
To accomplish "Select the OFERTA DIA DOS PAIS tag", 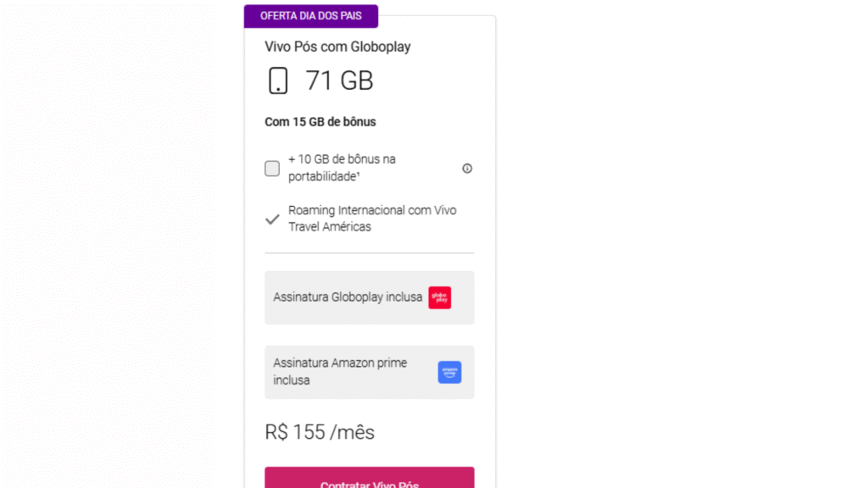I will click(x=310, y=15).
